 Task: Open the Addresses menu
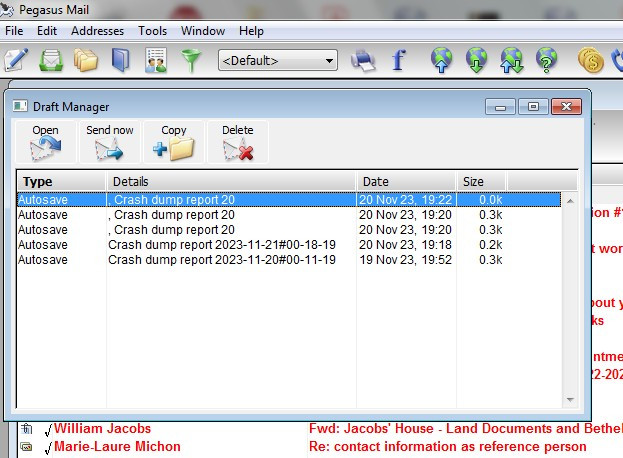(97, 31)
